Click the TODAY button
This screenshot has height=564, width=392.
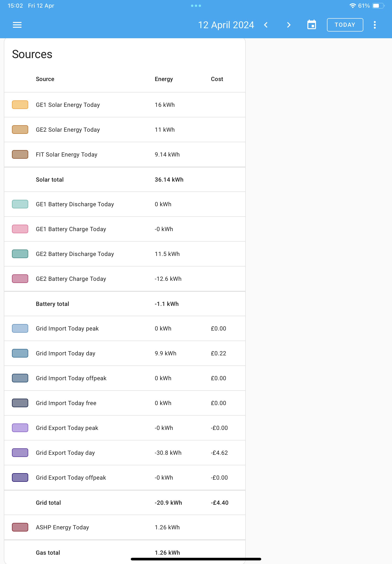[x=345, y=25]
